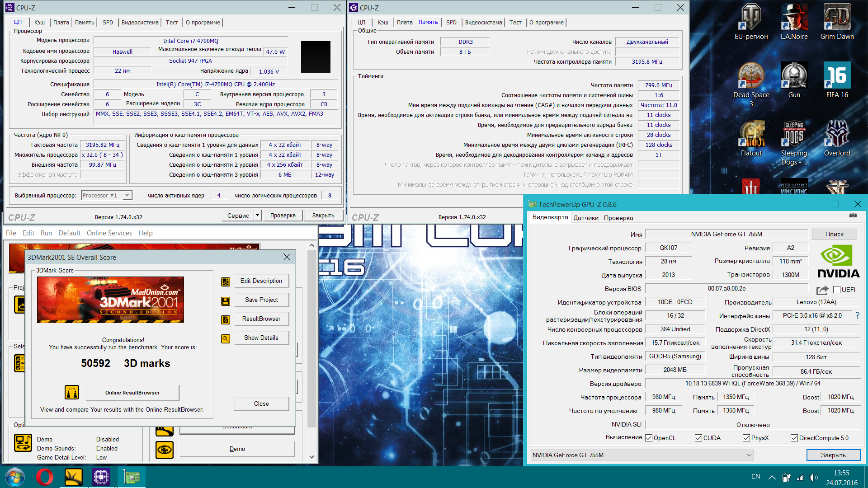
Task: Open the Память tab in right CPU-Z
Action: coord(428,22)
